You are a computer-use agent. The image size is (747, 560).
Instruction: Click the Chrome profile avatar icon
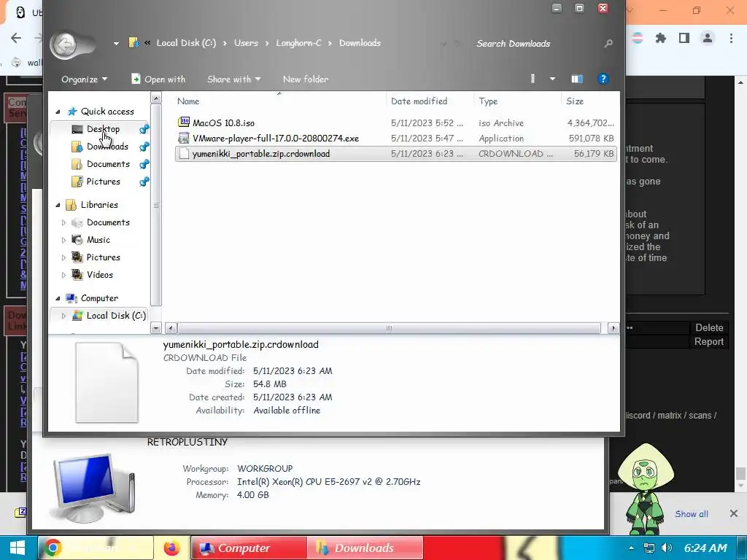click(x=708, y=38)
